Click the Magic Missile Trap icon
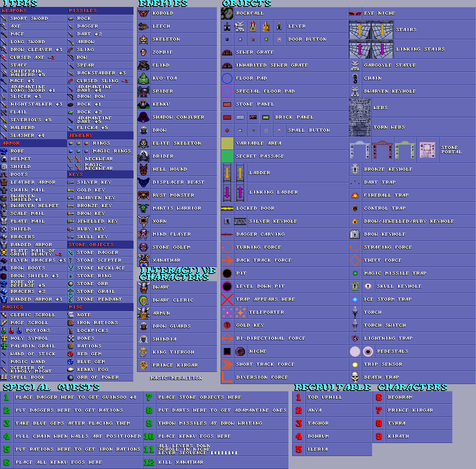Viewport: 476px width, 469px height. click(355, 274)
